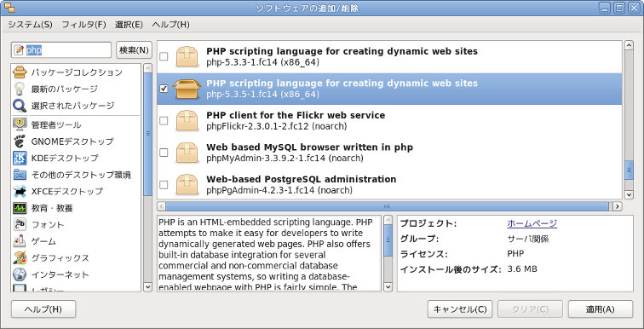Click the キャンセル(C) button

click(x=460, y=309)
